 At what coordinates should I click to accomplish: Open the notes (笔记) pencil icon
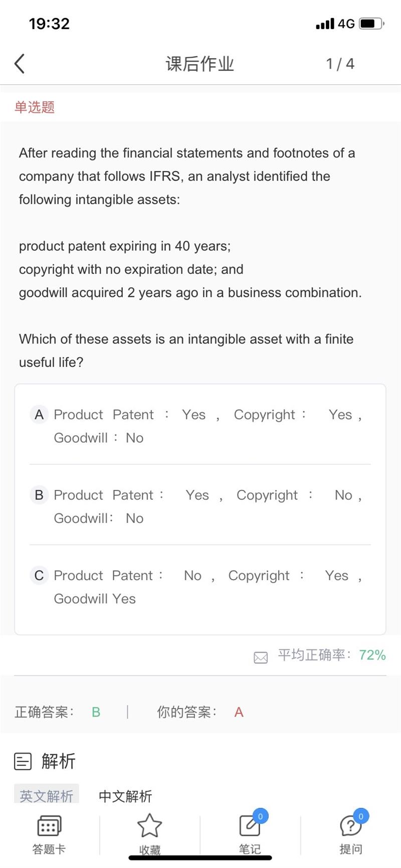250,825
